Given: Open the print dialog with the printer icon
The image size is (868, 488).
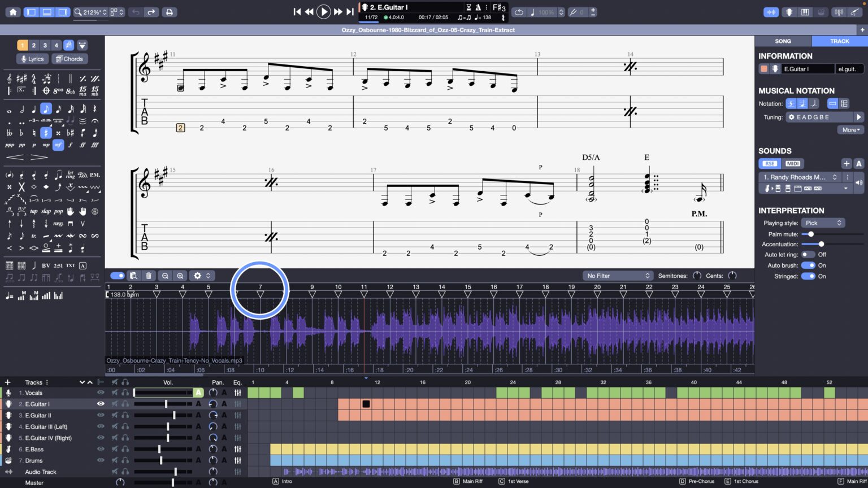Looking at the screenshot, I should tap(169, 11).
